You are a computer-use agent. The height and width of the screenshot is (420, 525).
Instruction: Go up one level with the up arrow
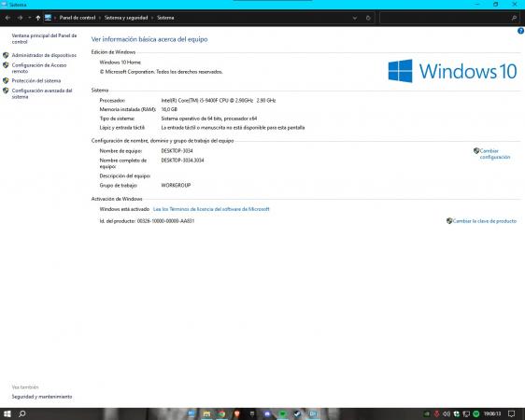tap(38, 18)
